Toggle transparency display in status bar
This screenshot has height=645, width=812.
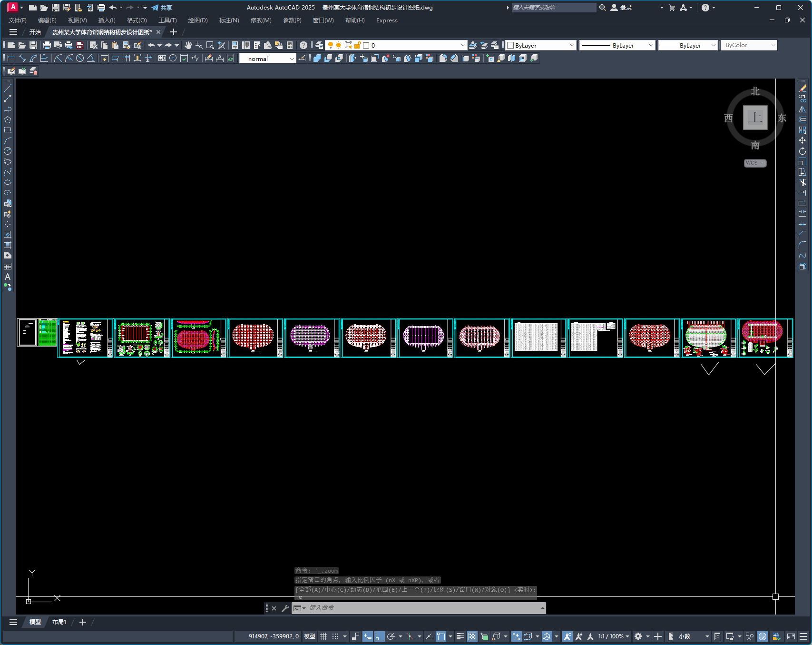(472, 636)
